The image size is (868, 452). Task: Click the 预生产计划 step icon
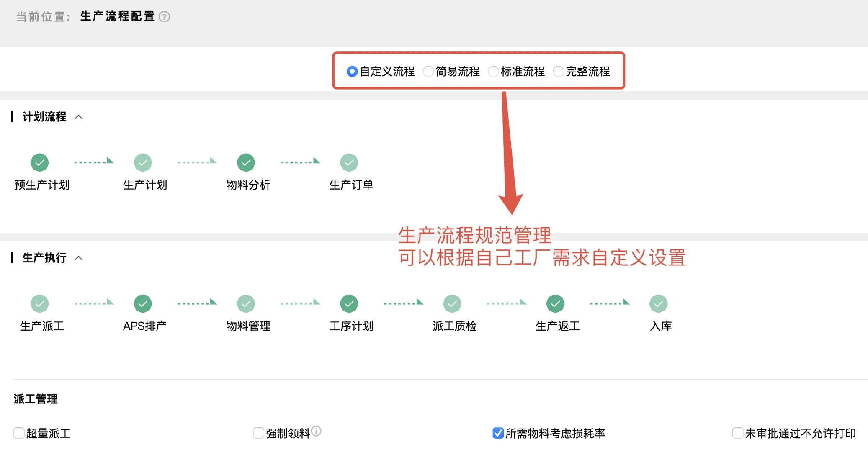[x=40, y=162]
